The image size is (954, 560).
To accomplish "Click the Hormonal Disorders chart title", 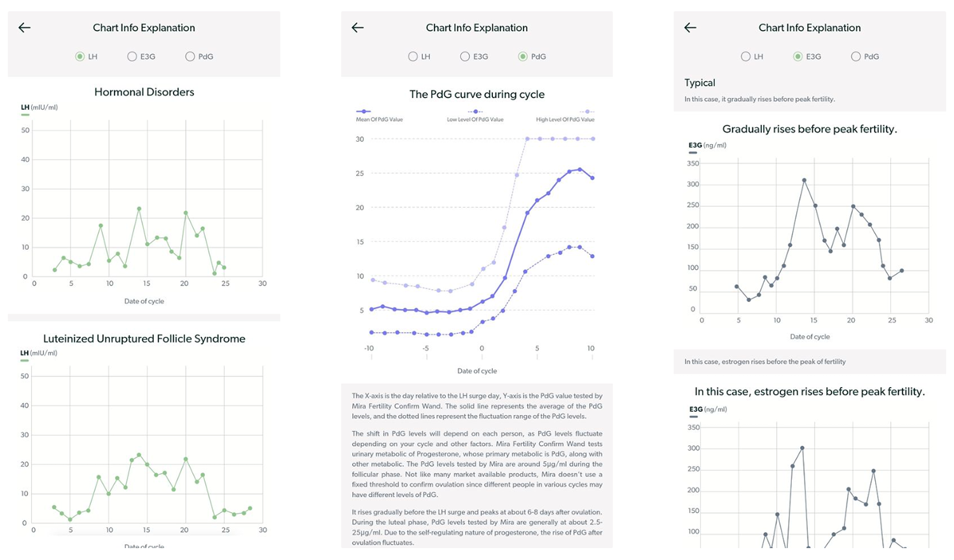I will tap(144, 92).
